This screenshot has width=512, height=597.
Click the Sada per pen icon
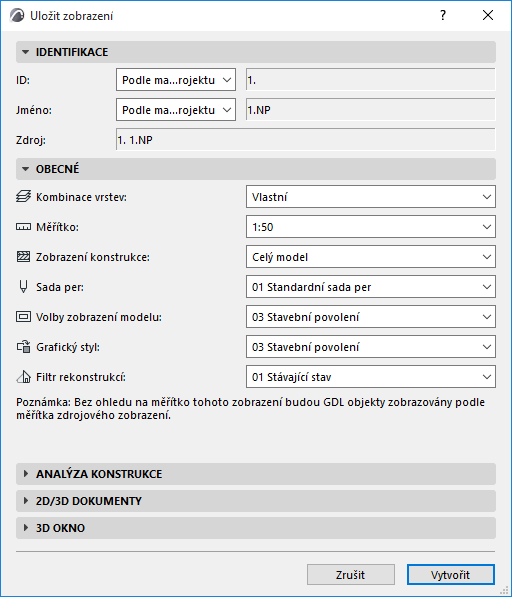point(23,287)
